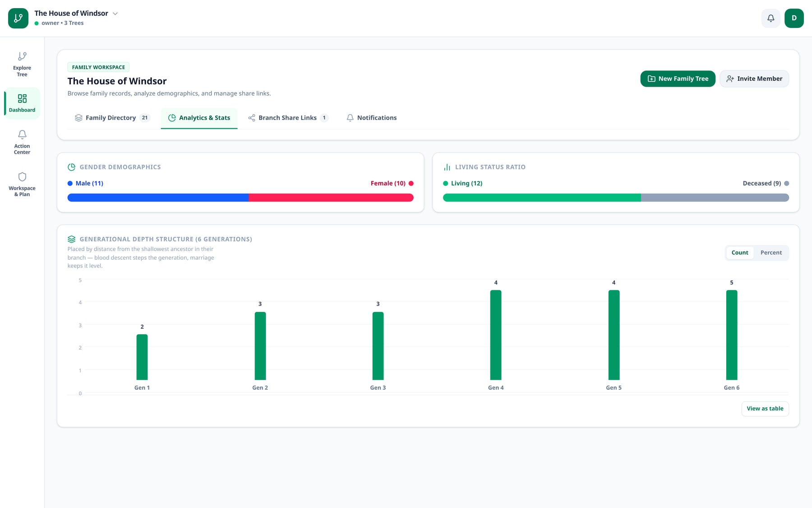Image resolution: width=812 pixels, height=508 pixels.
Task: Click the green Living bar segment
Action: [x=542, y=197]
